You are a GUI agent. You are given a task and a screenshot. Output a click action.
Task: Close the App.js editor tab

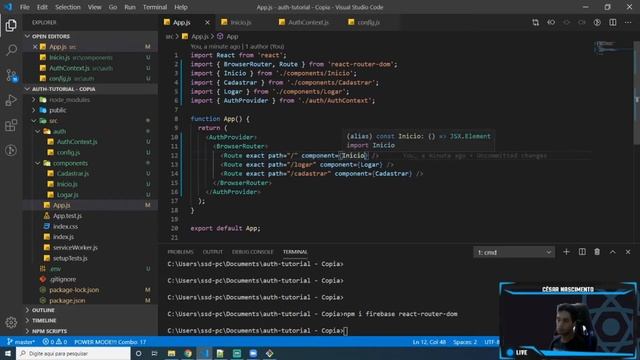[207, 22]
